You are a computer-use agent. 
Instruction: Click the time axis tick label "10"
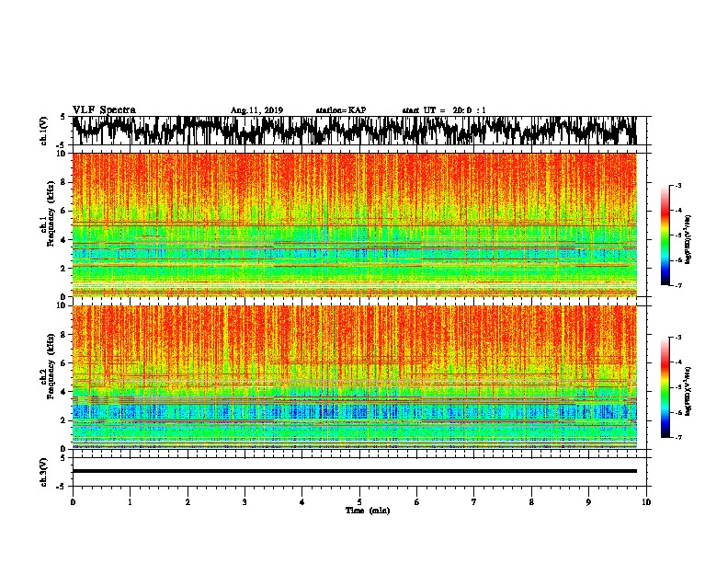(646, 502)
